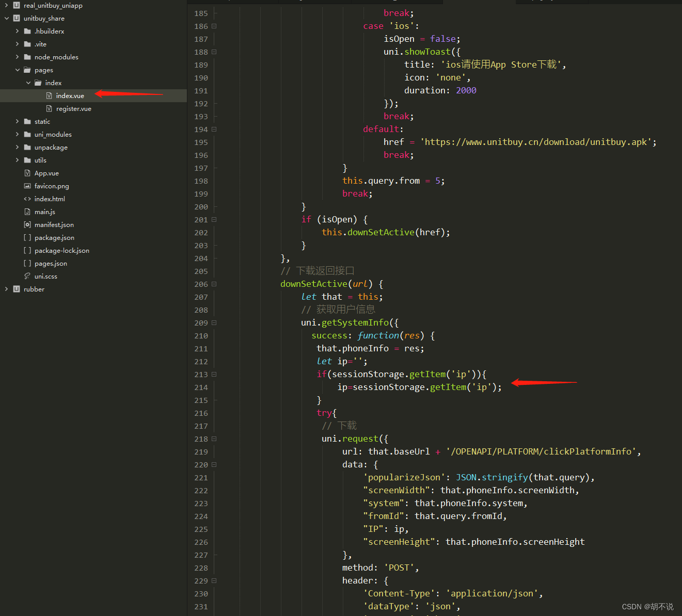This screenshot has width=682, height=616.
Task: Click the method: 'POST' line
Action: (380, 568)
